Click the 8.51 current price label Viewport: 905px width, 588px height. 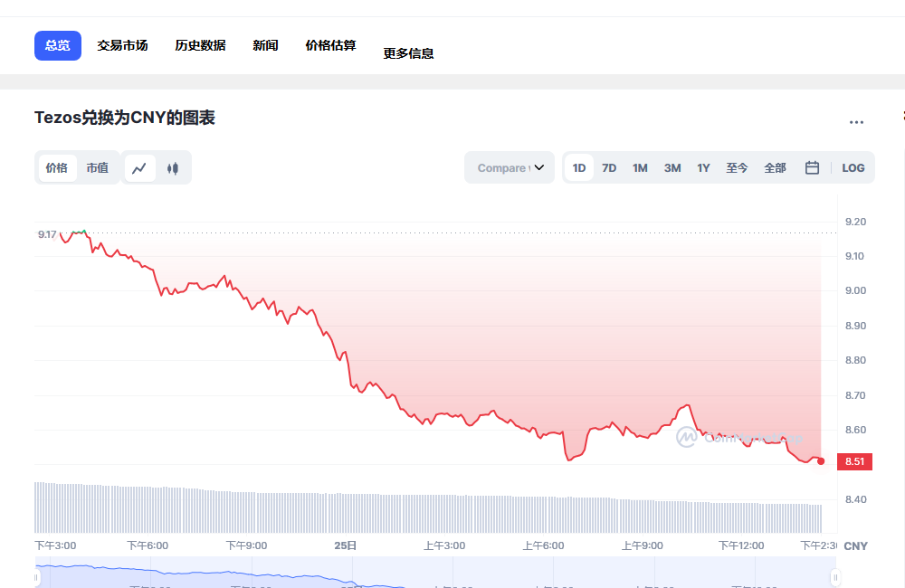pos(855,461)
